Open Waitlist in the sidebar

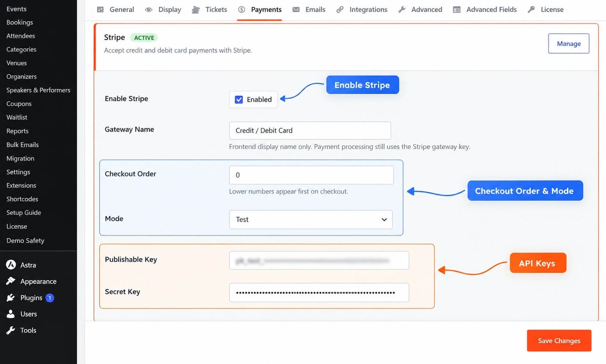click(17, 117)
